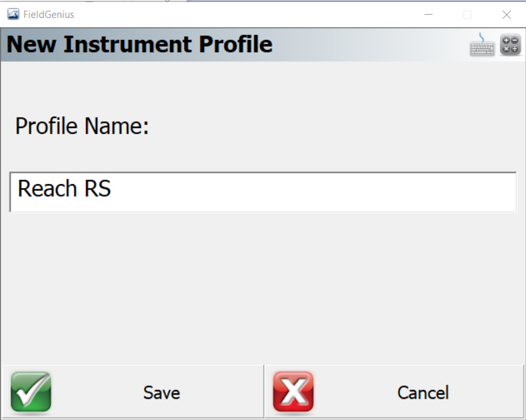The height and width of the screenshot is (420, 526).
Task: Focus the Profile Name text field
Action: (263, 192)
